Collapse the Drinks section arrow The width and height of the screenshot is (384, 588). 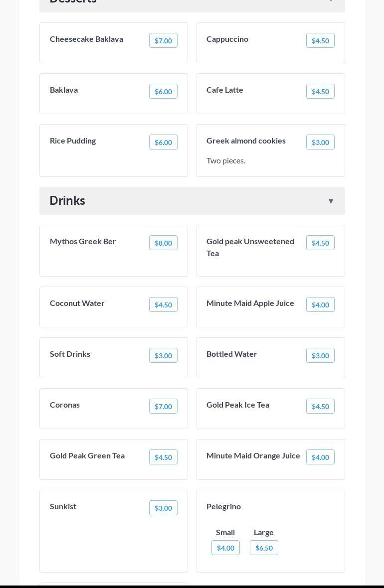[x=331, y=201]
